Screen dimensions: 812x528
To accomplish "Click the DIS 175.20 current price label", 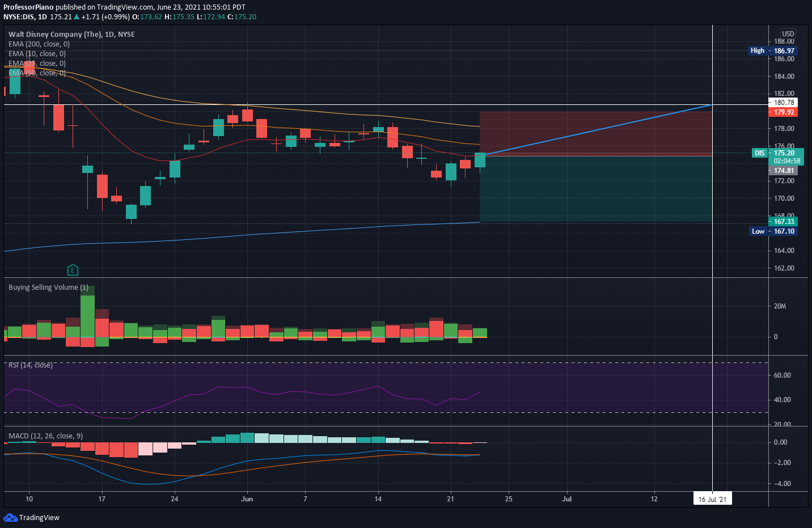I will [777, 157].
